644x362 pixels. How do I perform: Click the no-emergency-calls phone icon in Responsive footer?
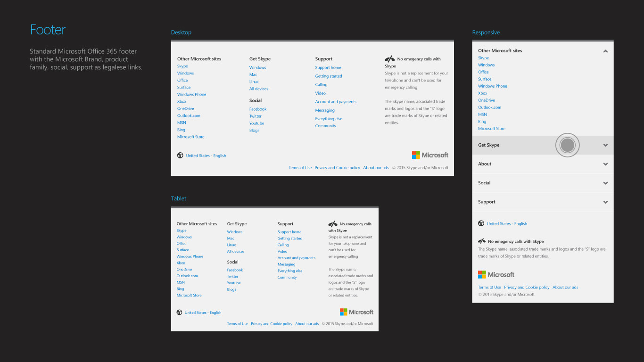pos(482,241)
